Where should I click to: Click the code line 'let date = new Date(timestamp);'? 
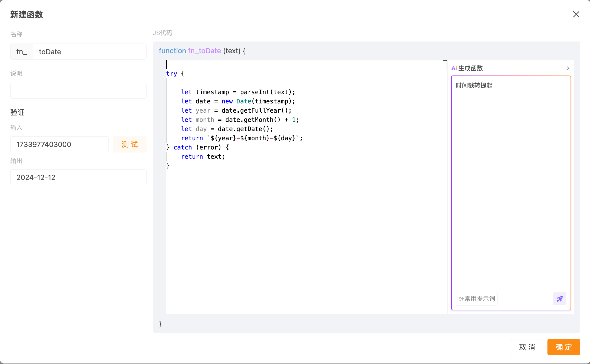click(238, 101)
